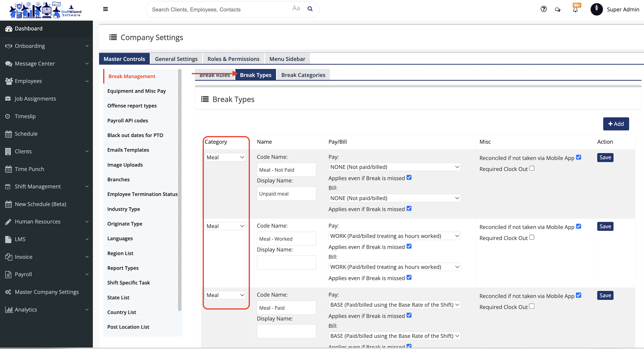Image resolution: width=644 pixels, height=349 pixels.
Task: Disable Reconciled if not taken via Mobile App
Action: click(579, 157)
